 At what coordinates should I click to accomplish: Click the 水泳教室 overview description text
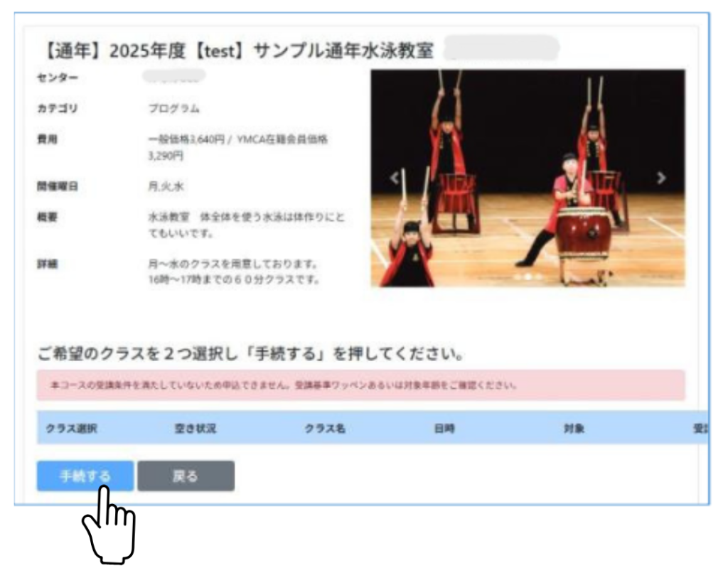[x=247, y=225]
